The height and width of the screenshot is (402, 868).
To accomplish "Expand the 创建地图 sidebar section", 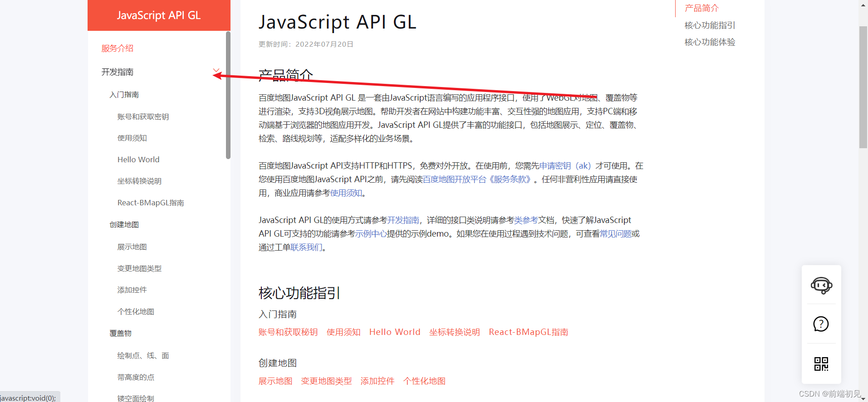I will [124, 225].
